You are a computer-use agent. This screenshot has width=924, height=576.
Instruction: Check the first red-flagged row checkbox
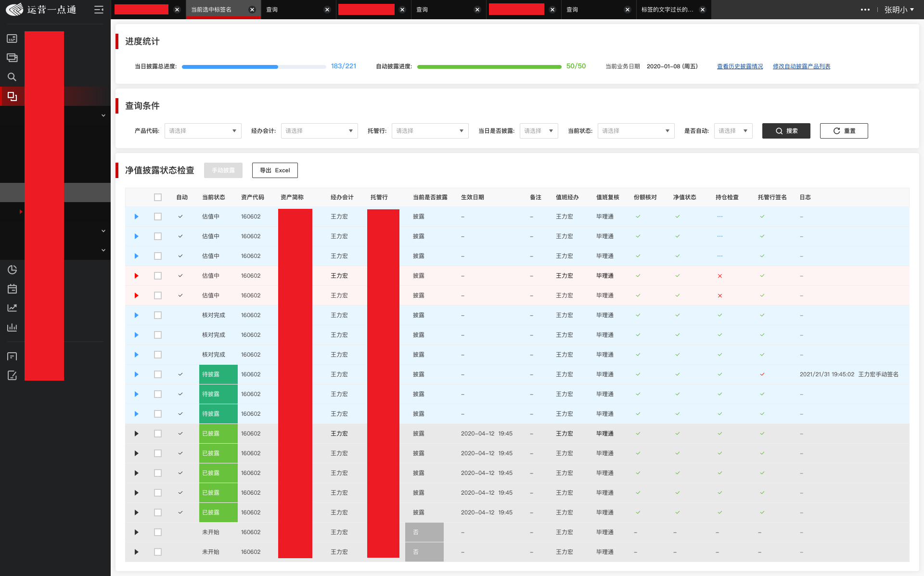[158, 276]
